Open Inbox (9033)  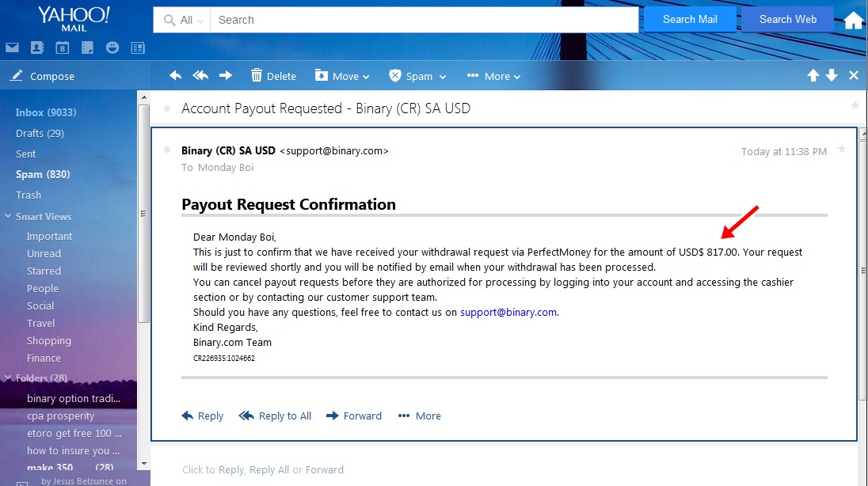tap(46, 112)
